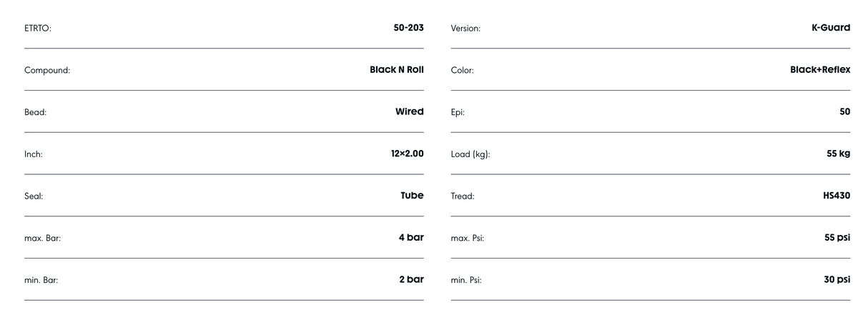Select the 55 psi maximum pressure value
Screen dimensions: 868x310
837,237
